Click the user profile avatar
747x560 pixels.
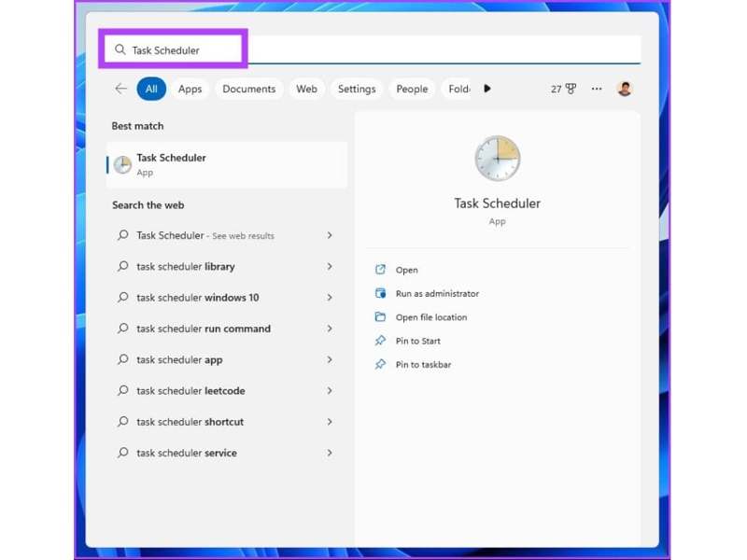[625, 89]
